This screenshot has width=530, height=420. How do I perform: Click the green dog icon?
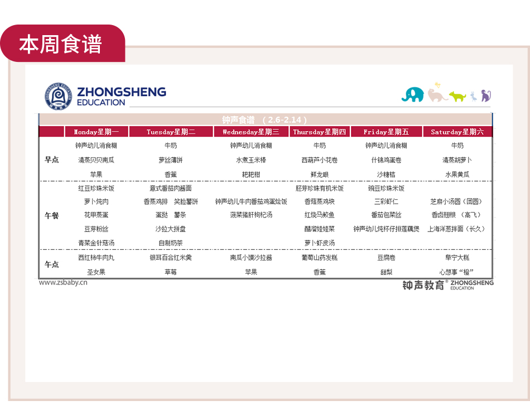tap(457, 96)
